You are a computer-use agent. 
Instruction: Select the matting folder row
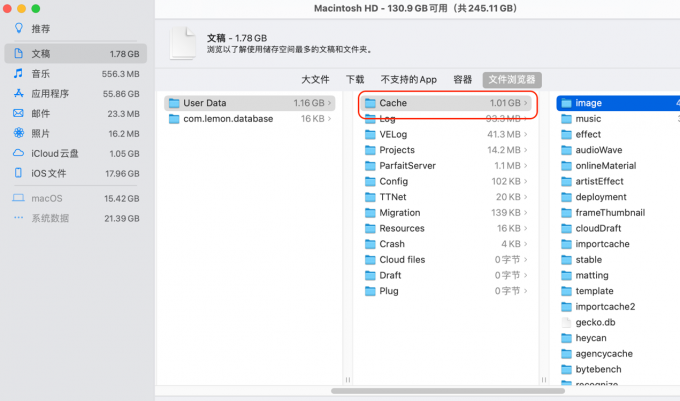618,275
